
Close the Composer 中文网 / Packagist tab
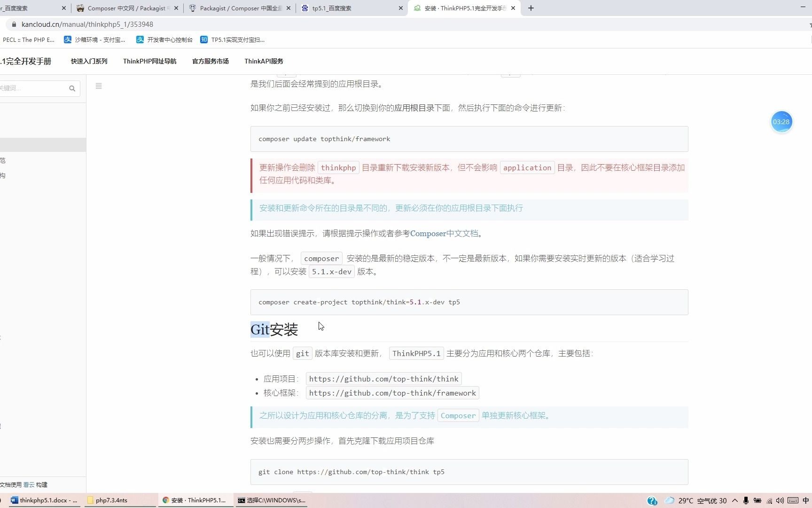click(x=176, y=8)
